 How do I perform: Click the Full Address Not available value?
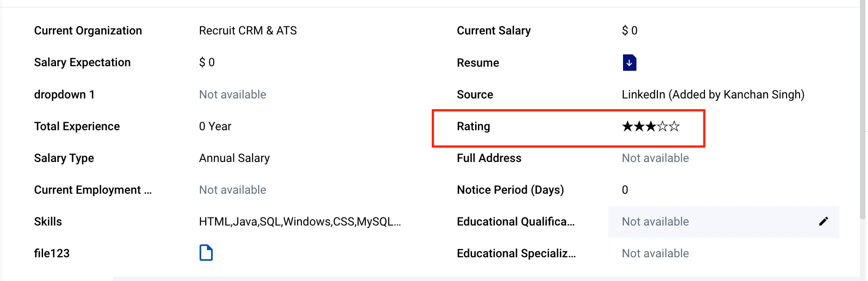click(655, 158)
